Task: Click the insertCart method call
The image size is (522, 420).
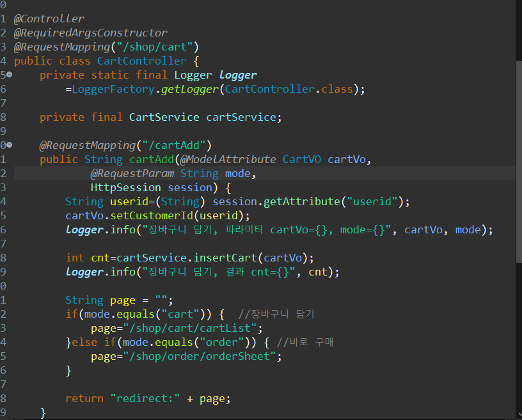Action: (x=225, y=258)
